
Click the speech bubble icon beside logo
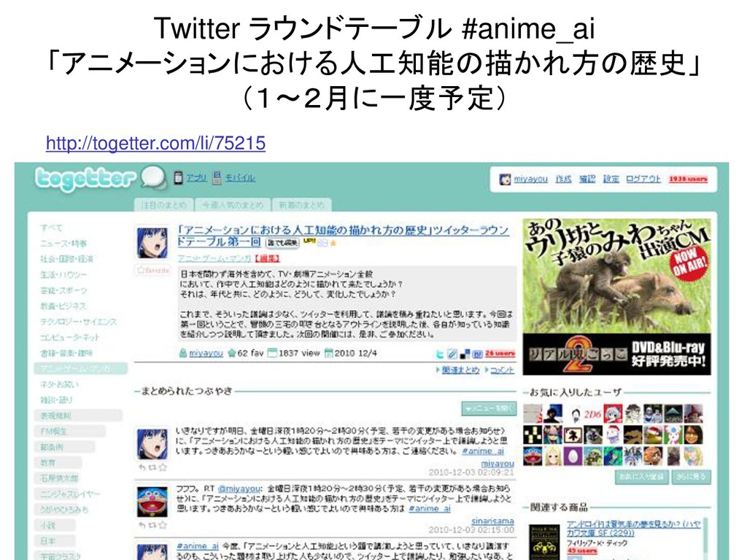[x=153, y=178]
